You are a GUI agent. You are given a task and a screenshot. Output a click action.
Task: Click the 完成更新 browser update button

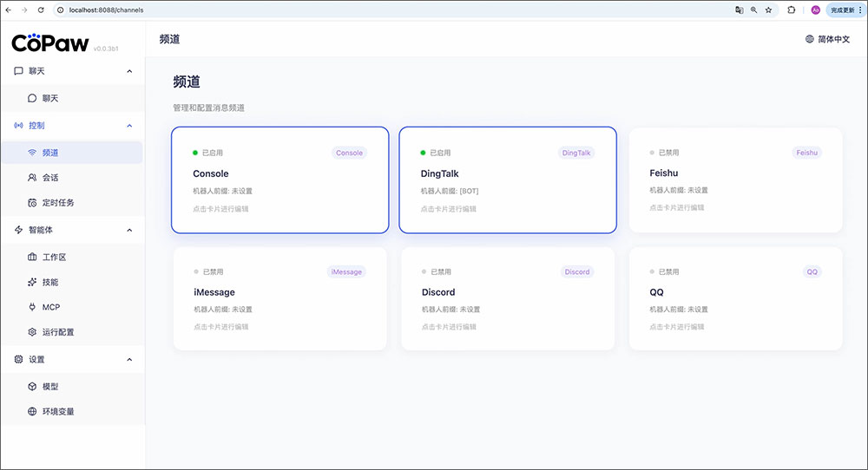pyautogui.click(x=843, y=10)
